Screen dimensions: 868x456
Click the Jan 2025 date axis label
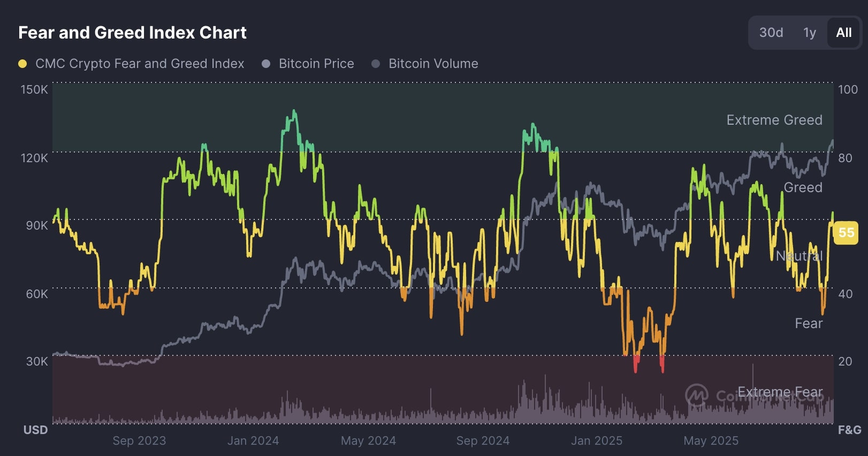(597, 440)
